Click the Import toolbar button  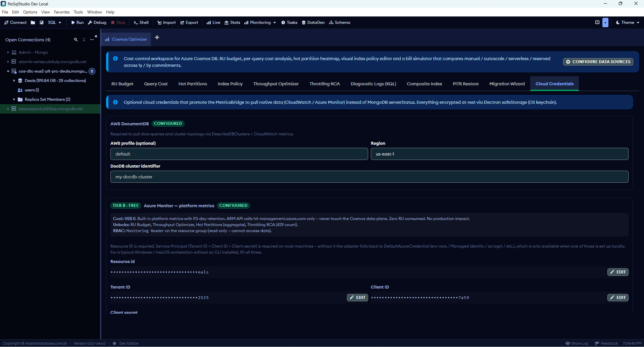[167, 23]
